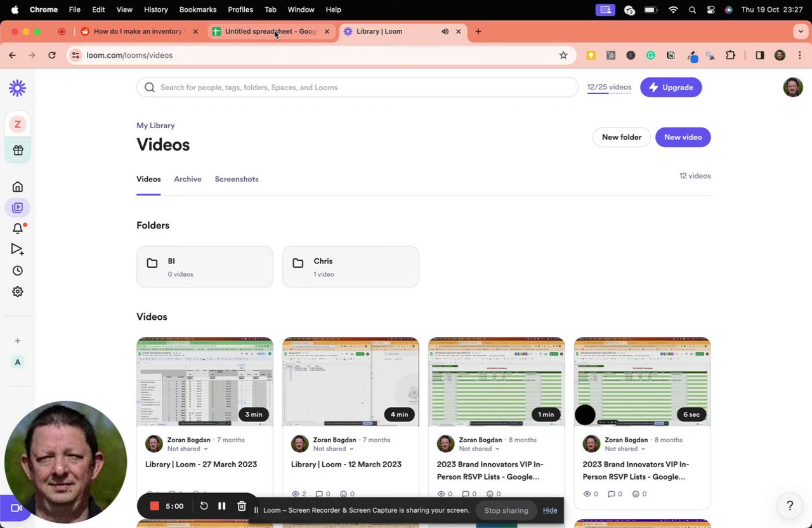Open the user profile avatar top right

click(x=793, y=87)
